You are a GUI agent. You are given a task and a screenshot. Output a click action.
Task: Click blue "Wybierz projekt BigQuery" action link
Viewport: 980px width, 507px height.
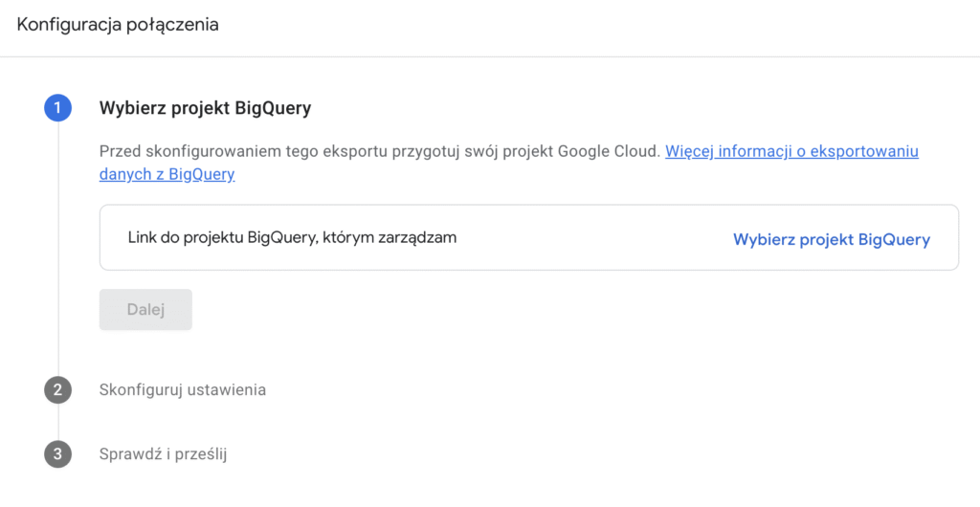832,240
